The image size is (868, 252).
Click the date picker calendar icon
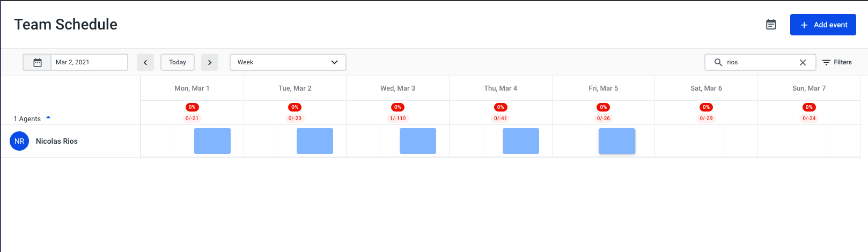pyautogui.click(x=38, y=62)
